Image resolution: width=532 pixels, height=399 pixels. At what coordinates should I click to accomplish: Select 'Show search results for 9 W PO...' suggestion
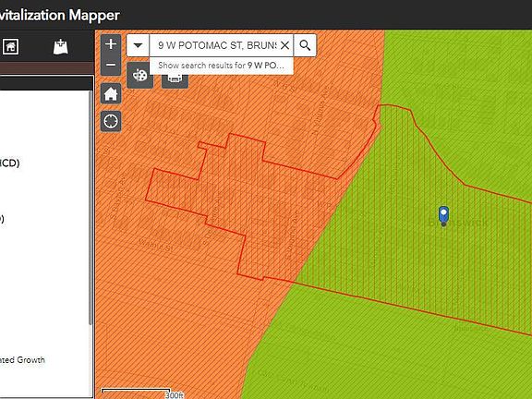pyautogui.click(x=222, y=66)
